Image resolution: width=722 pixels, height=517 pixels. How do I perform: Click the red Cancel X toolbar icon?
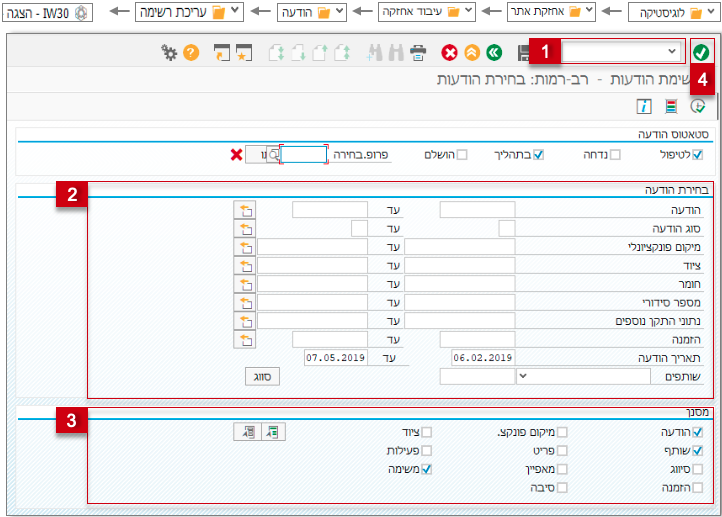pos(449,52)
